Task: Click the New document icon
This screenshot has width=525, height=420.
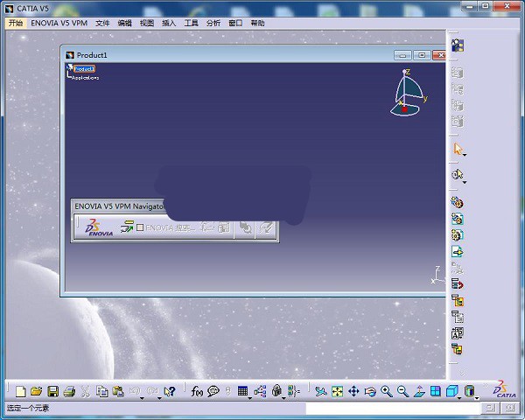Action: point(21,391)
